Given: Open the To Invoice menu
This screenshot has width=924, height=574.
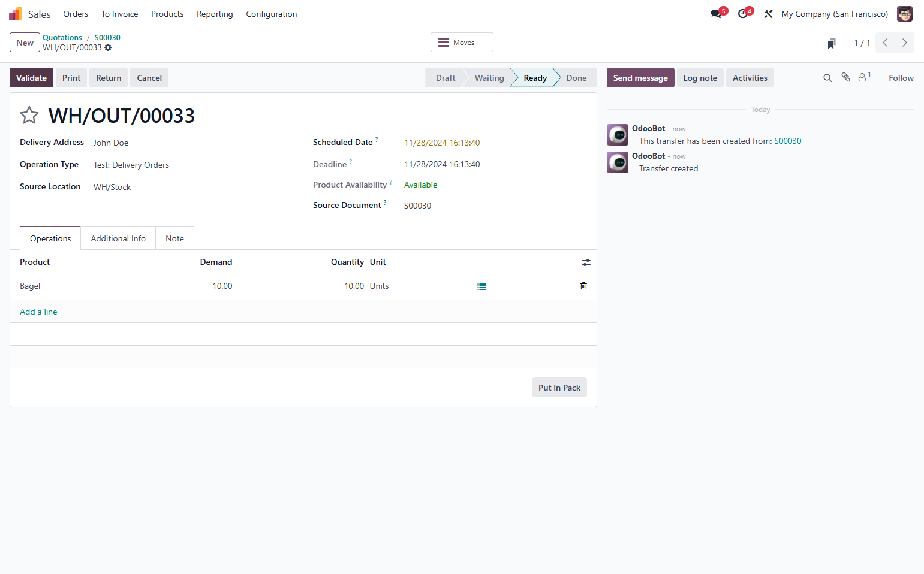Looking at the screenshot, I should coord(119,14).
